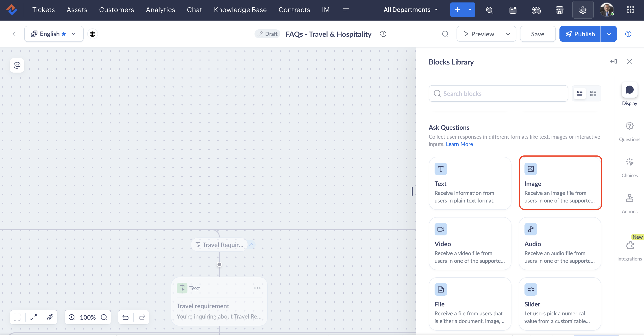The image size is (644, 336).
Task: Switch blocks to compact grid view
Action: point(593,93)
